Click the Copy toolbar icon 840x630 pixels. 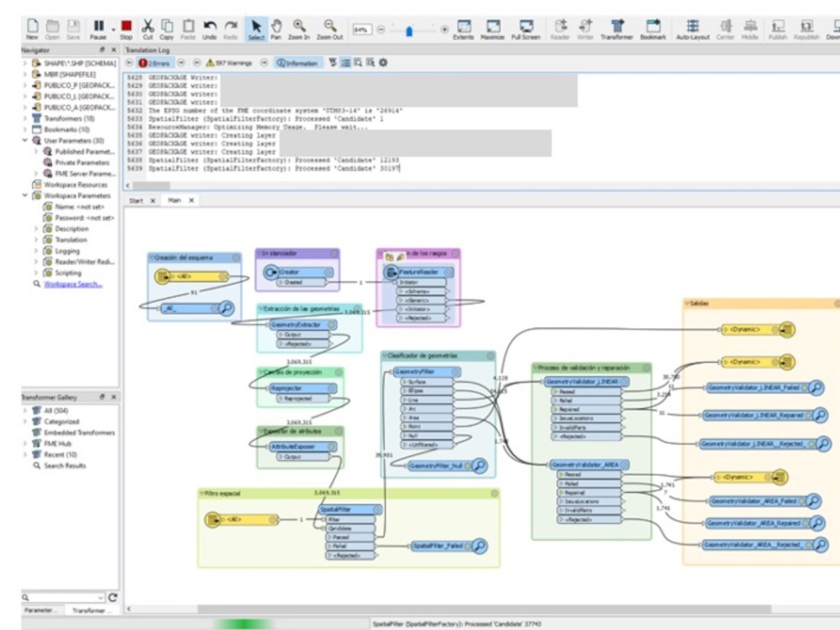click(166, 29)
